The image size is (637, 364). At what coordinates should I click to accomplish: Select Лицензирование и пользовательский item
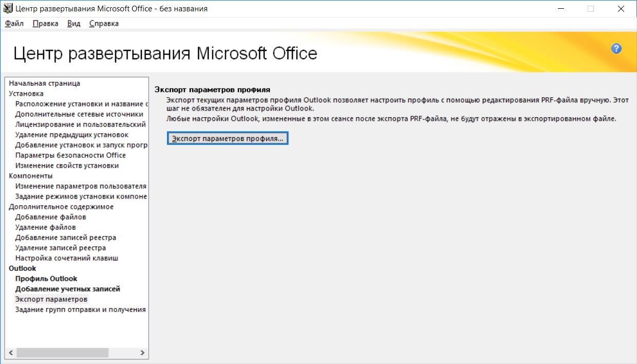pyautogui.click(x=81, y=124)
